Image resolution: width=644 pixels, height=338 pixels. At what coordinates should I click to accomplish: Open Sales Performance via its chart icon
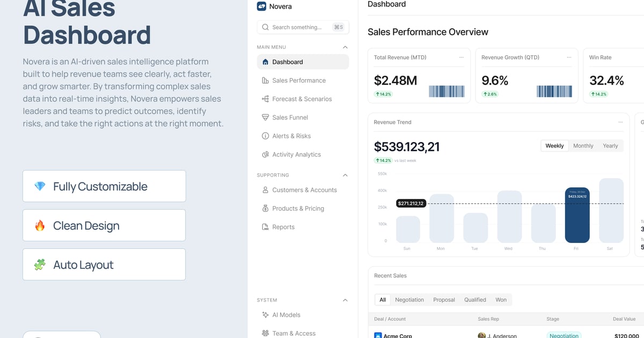coord(265,80)
